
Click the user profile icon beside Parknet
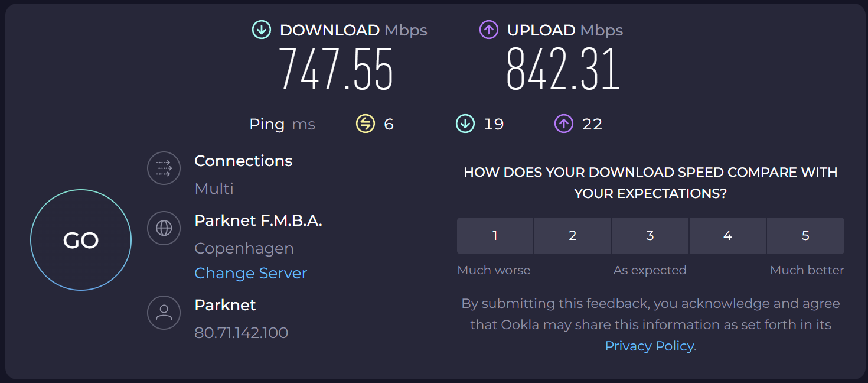pyautogui.click(x=164, y=313)
